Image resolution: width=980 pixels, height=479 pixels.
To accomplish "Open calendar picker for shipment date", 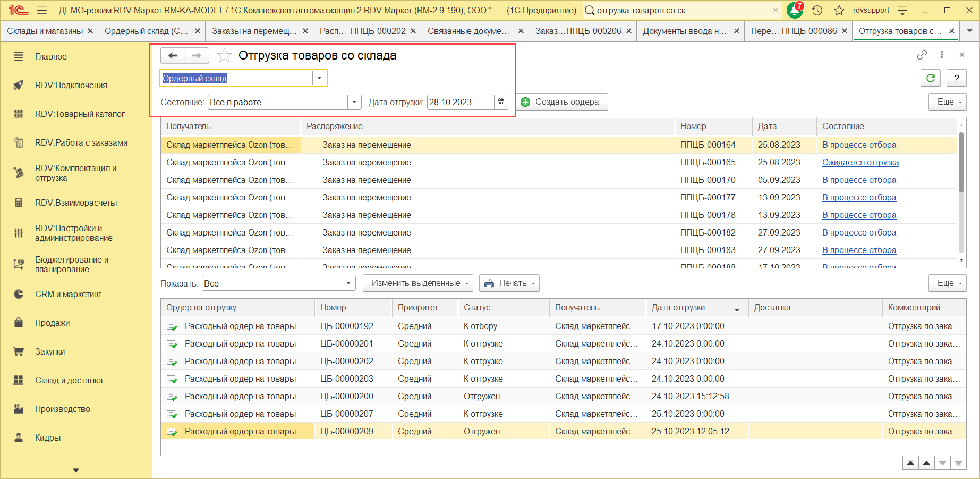I will point(501,102).
